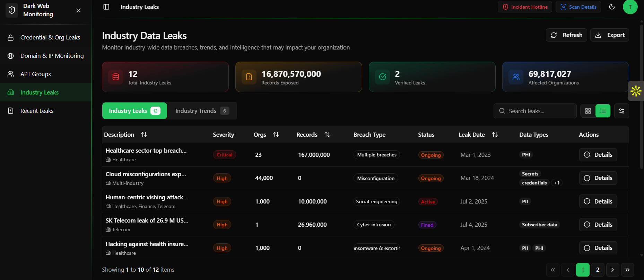This screenshot has width=644, height=280.
Task: Open APT Groups in sidebar
Action: [x=36, y=74]
